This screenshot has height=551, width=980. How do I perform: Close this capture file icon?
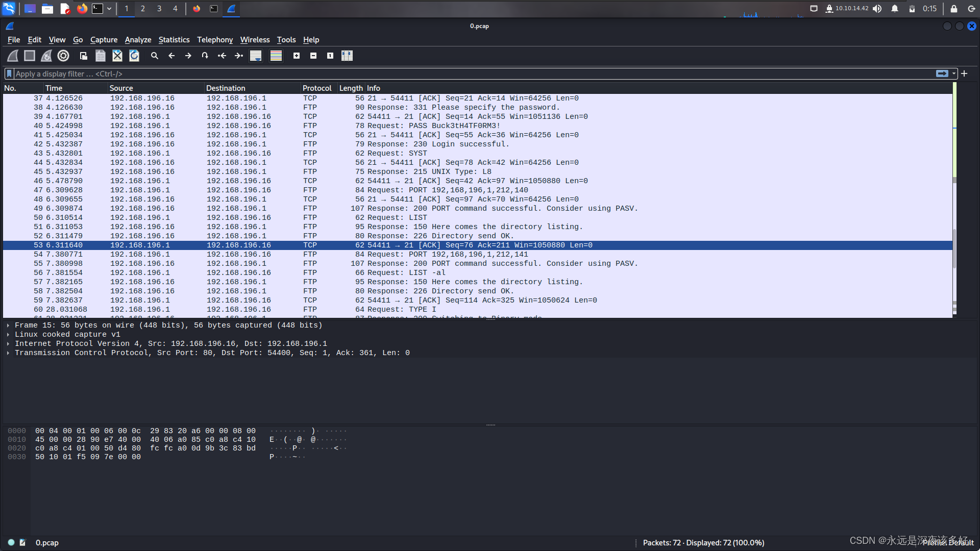117,56
